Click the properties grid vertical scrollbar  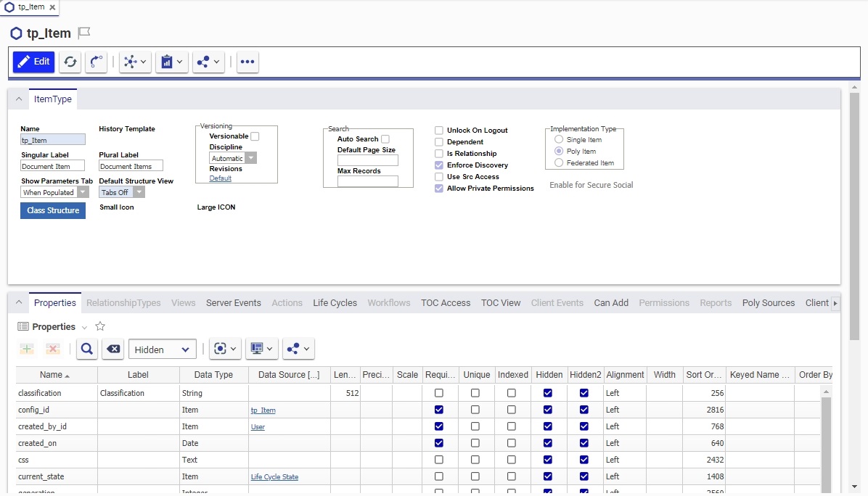point(826,445)
